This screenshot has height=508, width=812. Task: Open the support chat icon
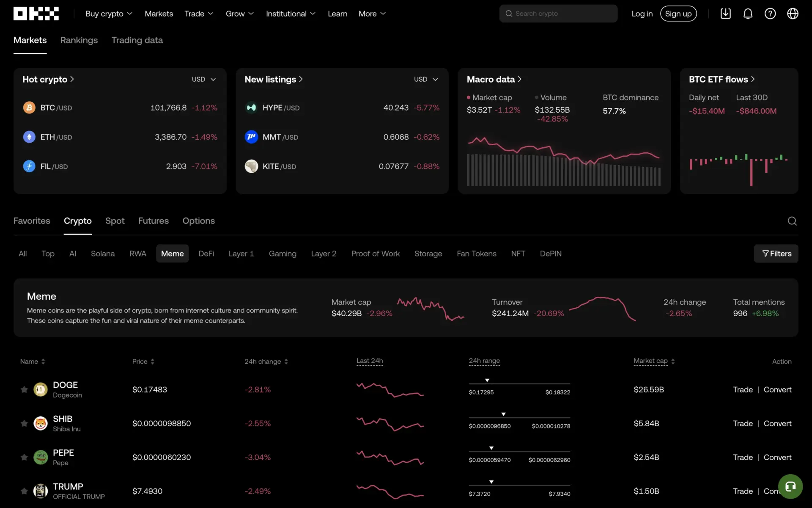791,486
